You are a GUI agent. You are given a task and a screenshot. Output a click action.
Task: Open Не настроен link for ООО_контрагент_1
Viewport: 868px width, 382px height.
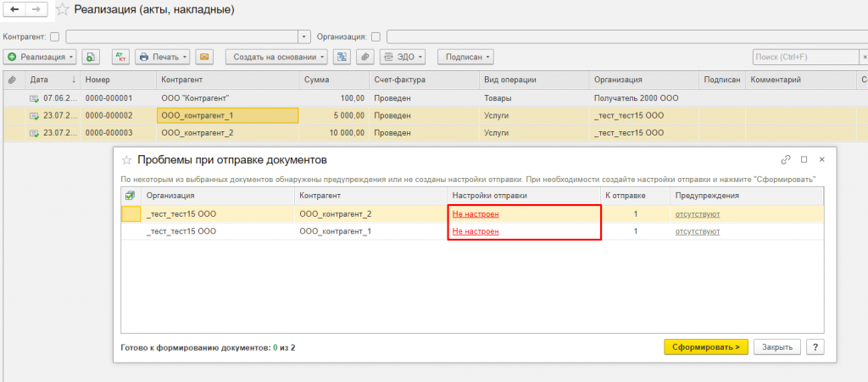click(x=476, y=231)
